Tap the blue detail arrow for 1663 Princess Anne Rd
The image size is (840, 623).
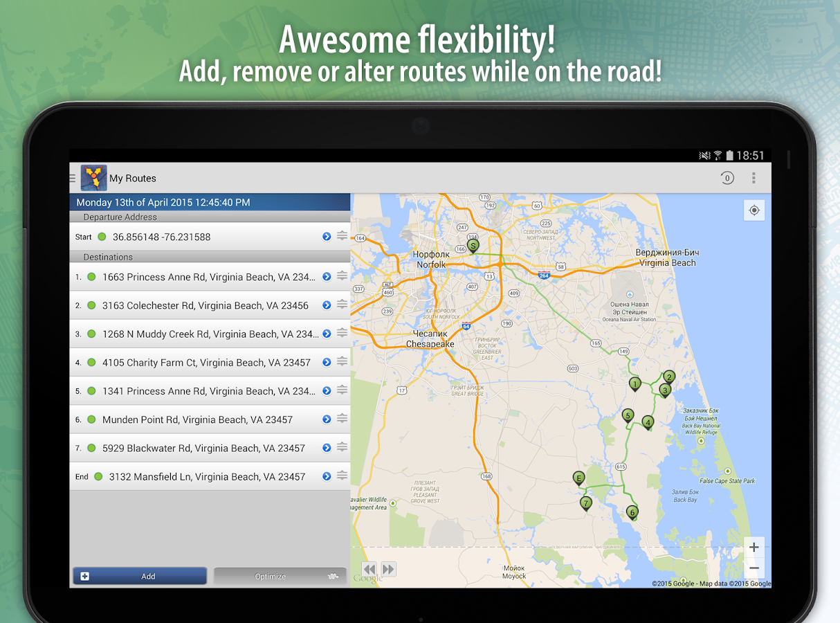tap(326, 276)
